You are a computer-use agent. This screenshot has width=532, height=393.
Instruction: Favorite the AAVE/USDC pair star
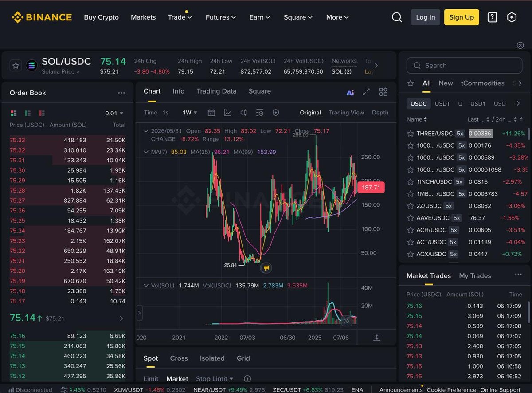pos(411,218)
